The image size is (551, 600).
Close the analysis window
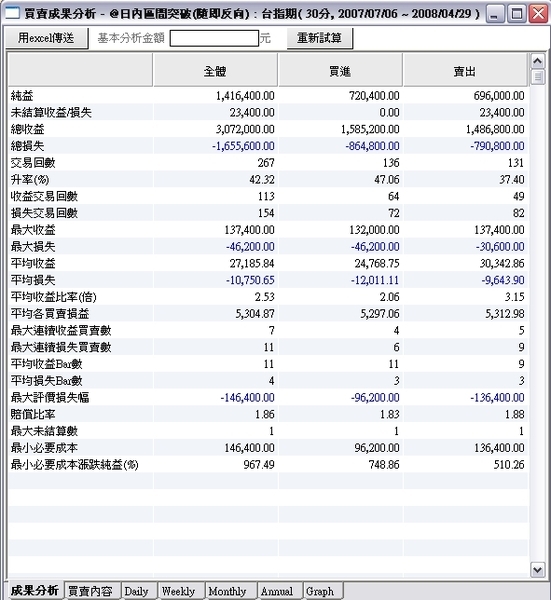tap(538, 14)
